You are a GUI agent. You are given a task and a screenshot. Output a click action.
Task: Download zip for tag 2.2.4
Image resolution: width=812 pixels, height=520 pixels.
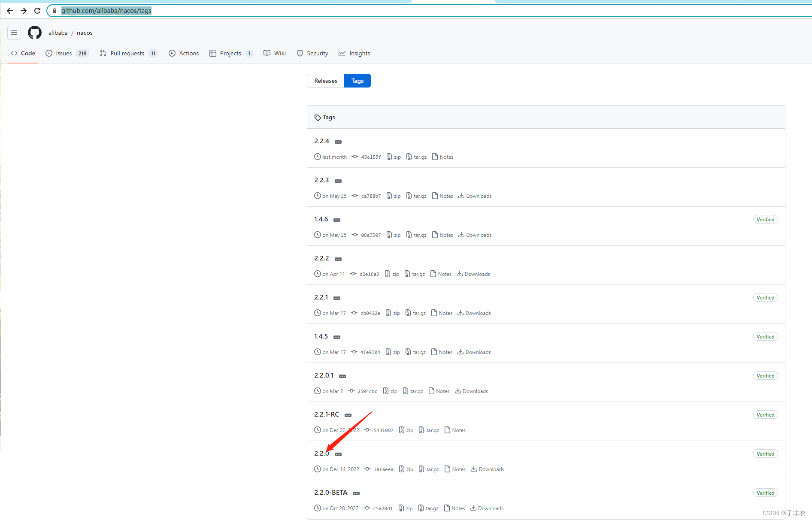point(394,157)
